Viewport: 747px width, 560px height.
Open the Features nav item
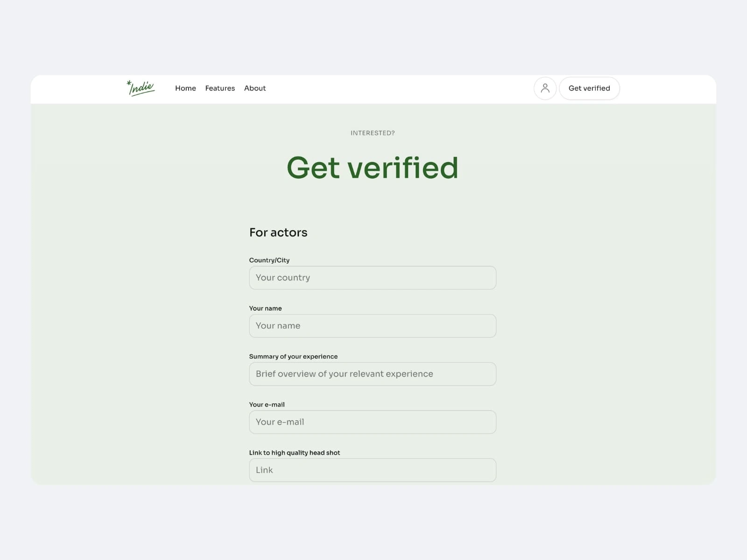(x=220, y=88)
